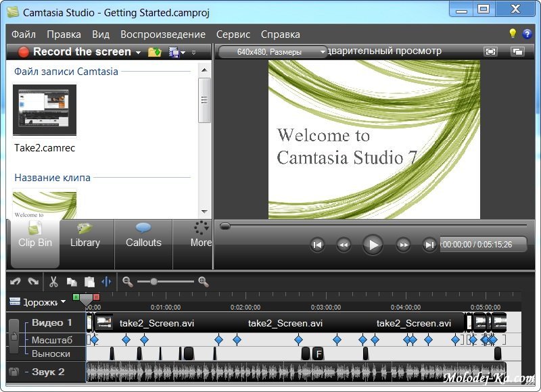Click the blue help question mark icon
541x392 pixels.
click(x=527, y=34)
